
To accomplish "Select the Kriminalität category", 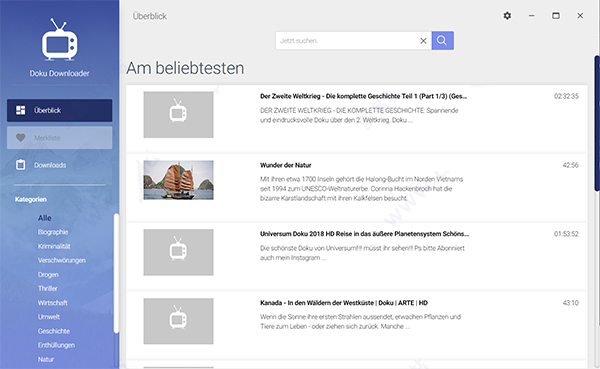I will click(54, 246).
